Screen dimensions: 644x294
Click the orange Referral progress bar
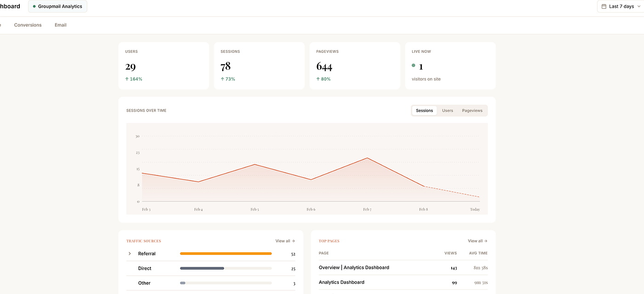[x=225, y=253]
